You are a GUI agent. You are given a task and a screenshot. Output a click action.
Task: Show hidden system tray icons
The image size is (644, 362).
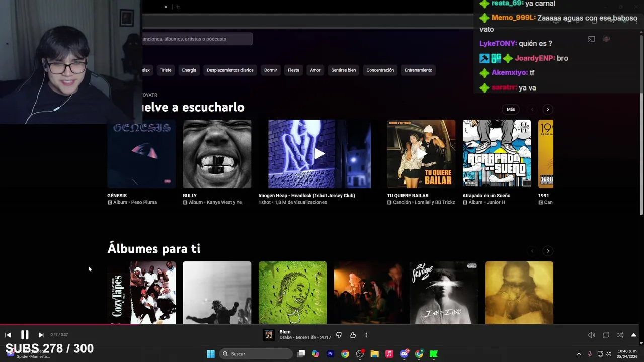[x=579, y=354]
